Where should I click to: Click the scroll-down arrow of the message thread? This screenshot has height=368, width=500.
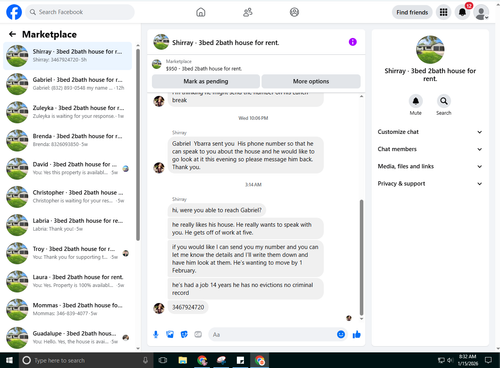click(x=361, y=319)
